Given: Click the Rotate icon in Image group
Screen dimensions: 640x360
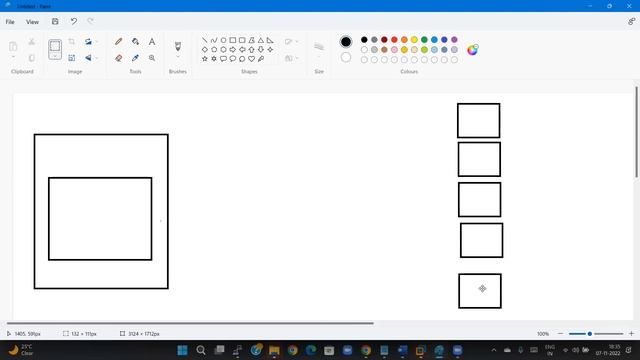Looking at the screenshot, I should [x=88, y=42].
